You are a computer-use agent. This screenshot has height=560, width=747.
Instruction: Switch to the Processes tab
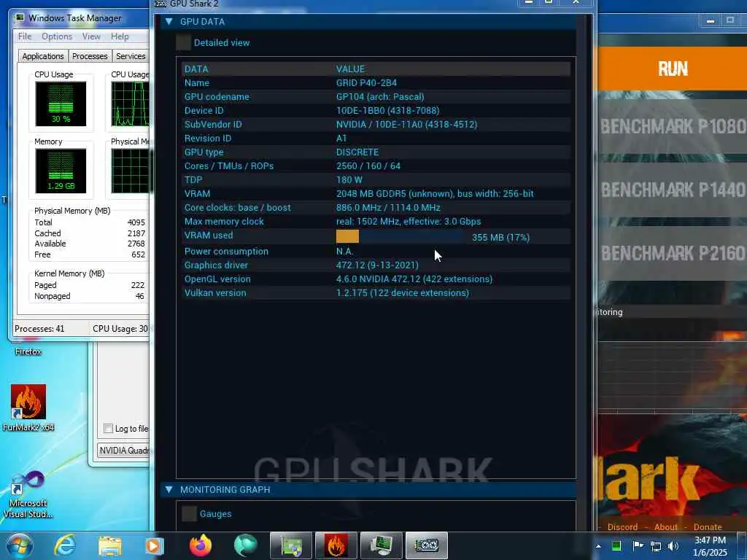coord(90,56)
